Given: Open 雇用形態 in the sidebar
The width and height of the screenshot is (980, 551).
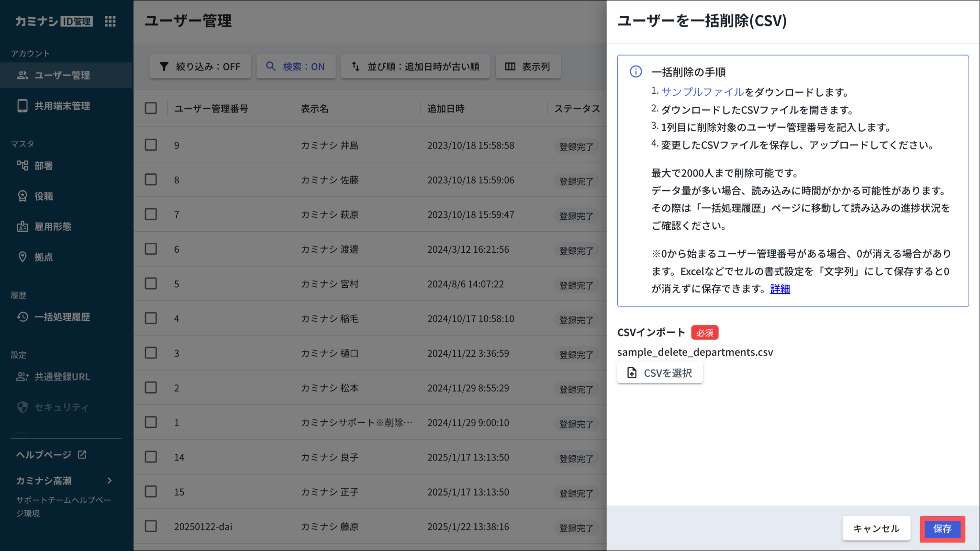Looking at the screenshot, I should [x=53, y=226].
